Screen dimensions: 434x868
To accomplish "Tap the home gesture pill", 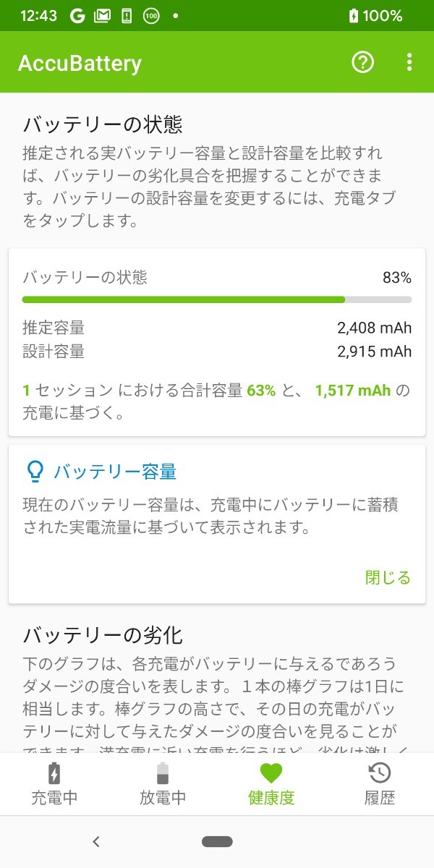I will coord(217,841).
